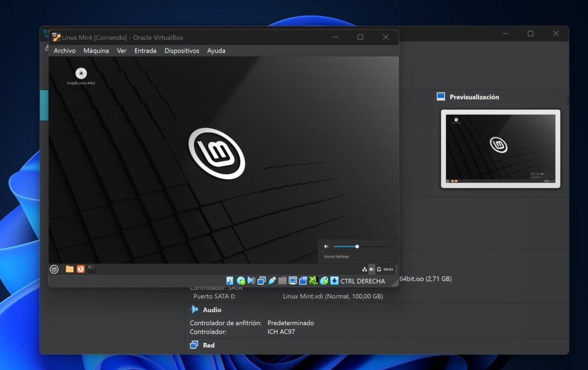The height and width of the screenshot is (370, 588).
Task: Mute audio using the Mint tray speaker icon
Action: [371, 269]
